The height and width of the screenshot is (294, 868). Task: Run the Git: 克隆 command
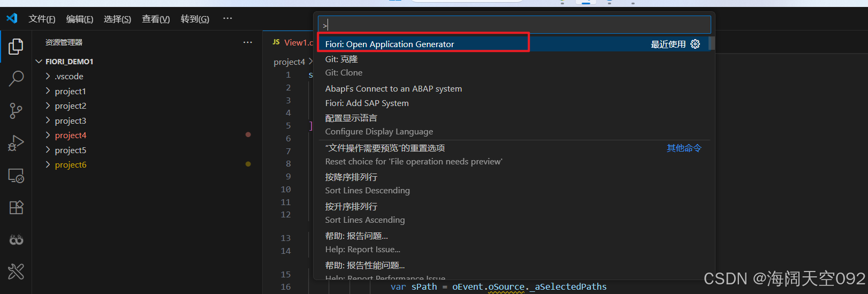pyautogui.click(x=513, y=66)
